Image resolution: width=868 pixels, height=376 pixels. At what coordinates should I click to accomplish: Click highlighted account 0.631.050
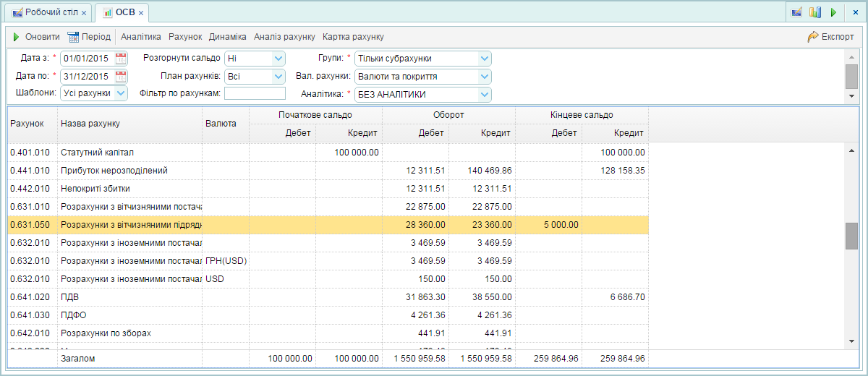(30, 225)
